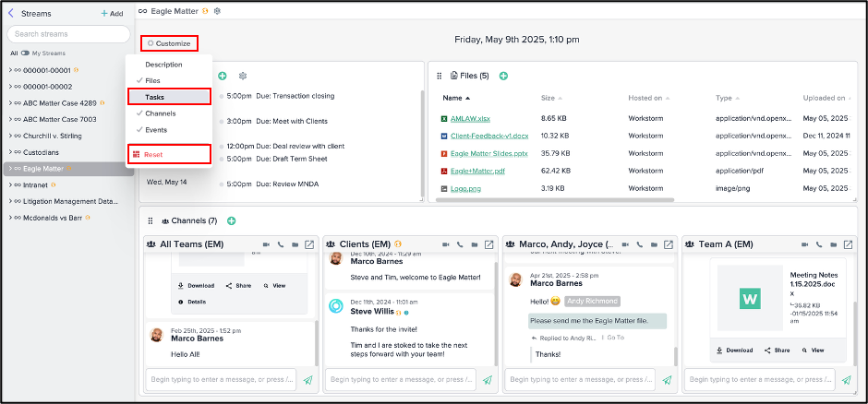Click the Search streams field
This screenshot has width=868, height=404.
pyautogui.click(x=69, y=34)
